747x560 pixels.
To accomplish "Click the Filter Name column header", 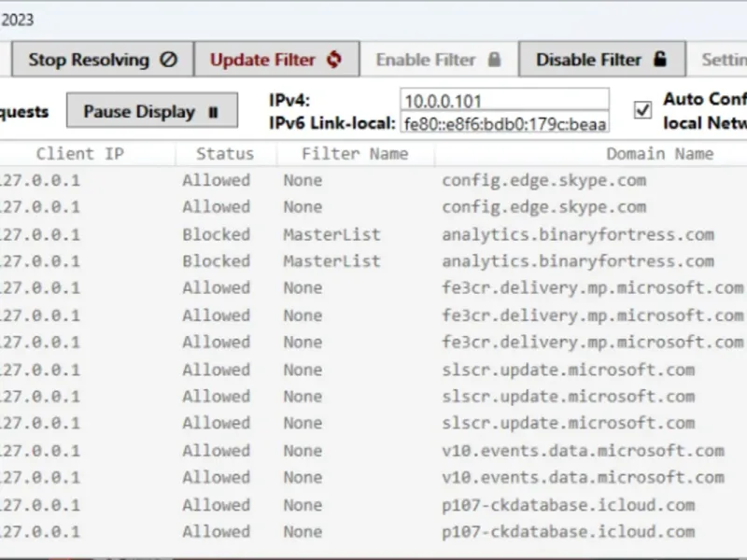I will pos(355,154).
